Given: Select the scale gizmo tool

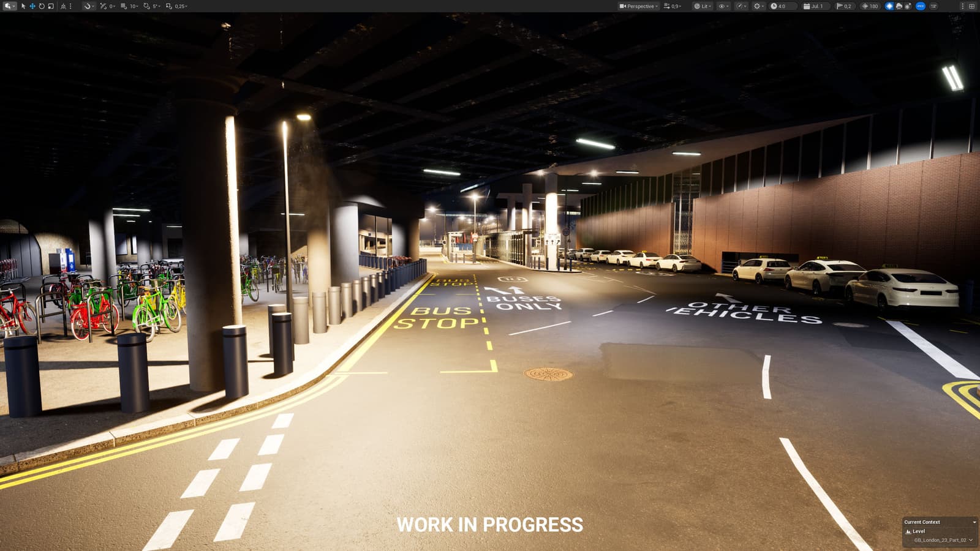Looking at the screenshot, I should 51,6.
